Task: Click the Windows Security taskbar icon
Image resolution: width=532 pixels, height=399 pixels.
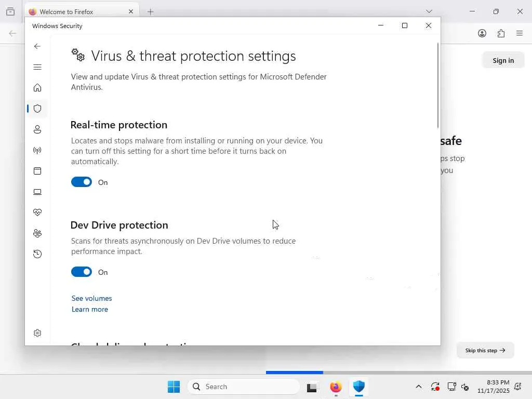Action: 358,387
